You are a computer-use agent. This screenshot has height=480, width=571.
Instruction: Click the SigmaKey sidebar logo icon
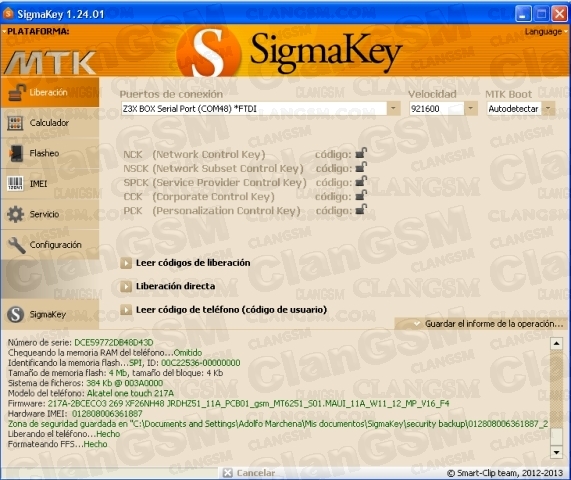(16, 314)
